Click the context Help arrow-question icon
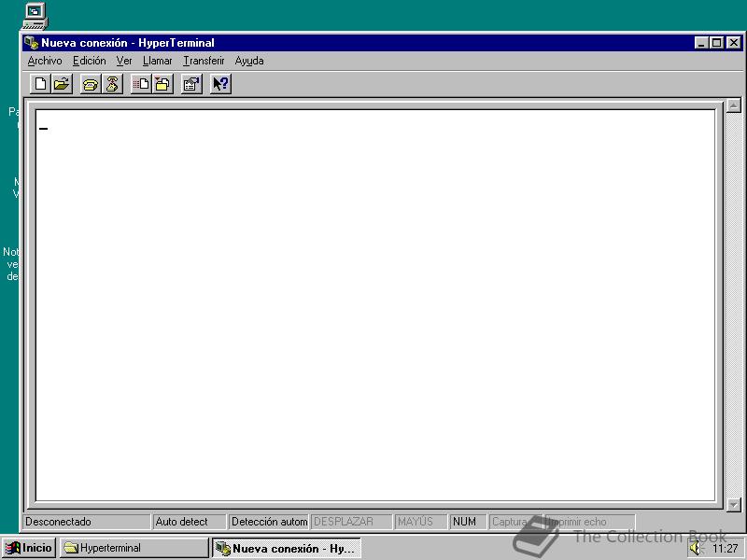This screenshot has width=747, height=560. (220, 84)
